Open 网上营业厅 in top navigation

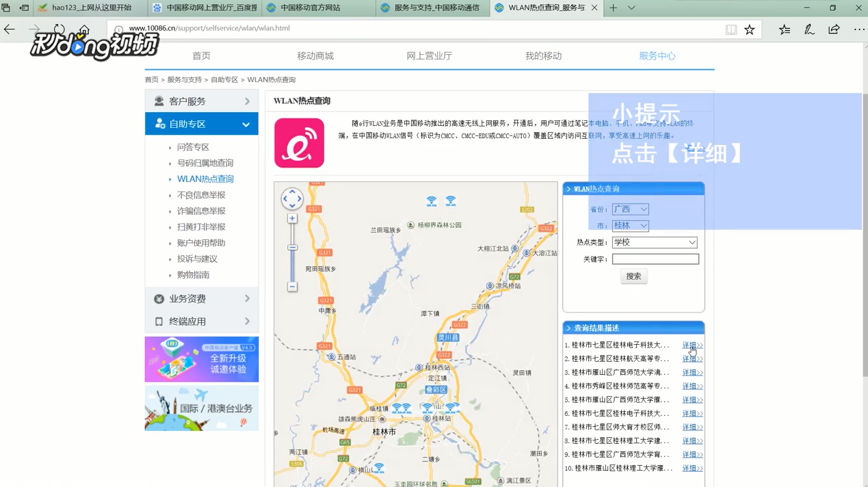point(430,56)
